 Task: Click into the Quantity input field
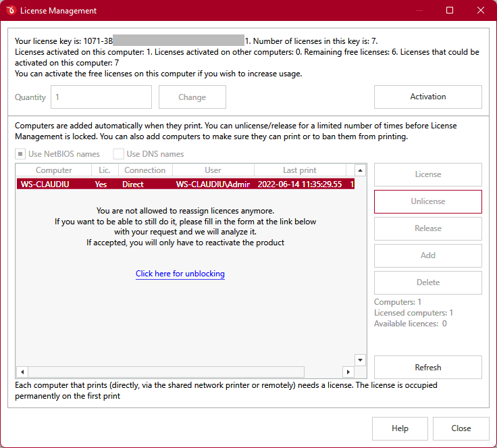click(x=101, y=97)
